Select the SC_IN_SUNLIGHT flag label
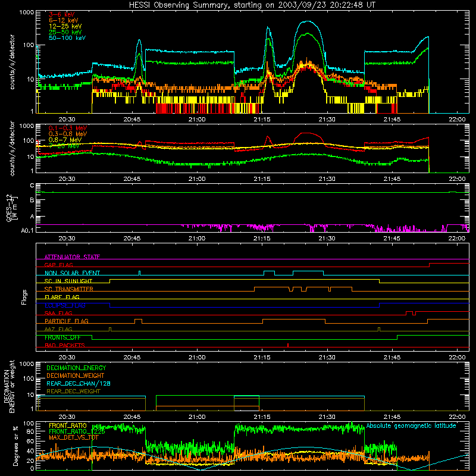Screen dimensions: 476x476 point(68,281)
